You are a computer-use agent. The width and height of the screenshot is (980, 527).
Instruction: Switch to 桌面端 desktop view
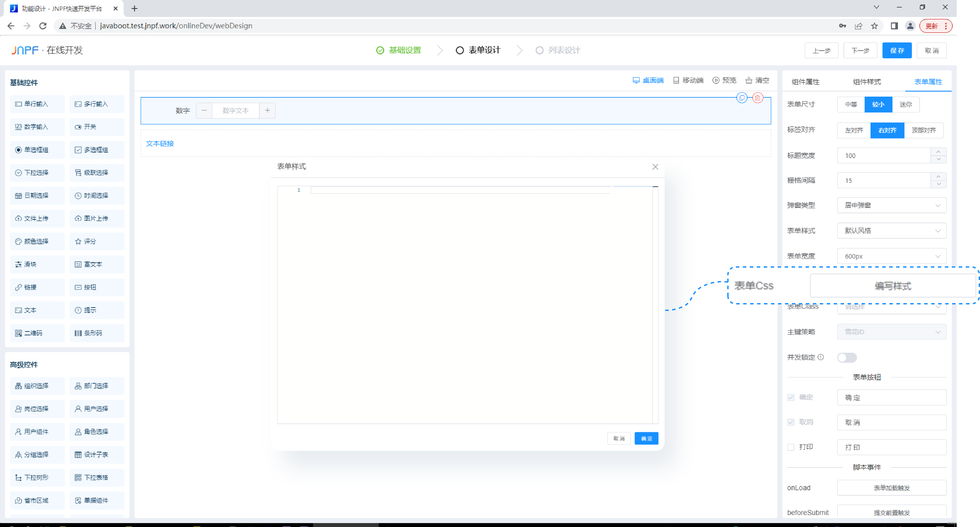point(648,80)
